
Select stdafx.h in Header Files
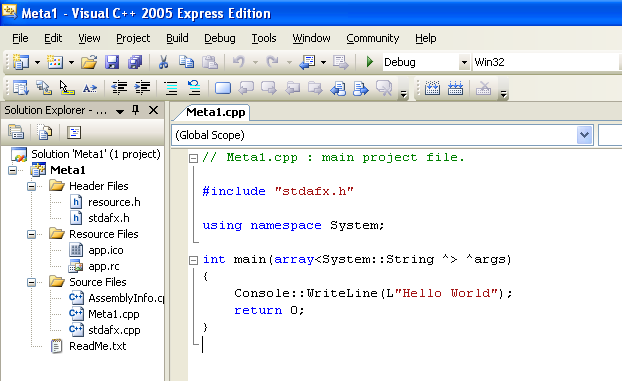click(109, 218)
